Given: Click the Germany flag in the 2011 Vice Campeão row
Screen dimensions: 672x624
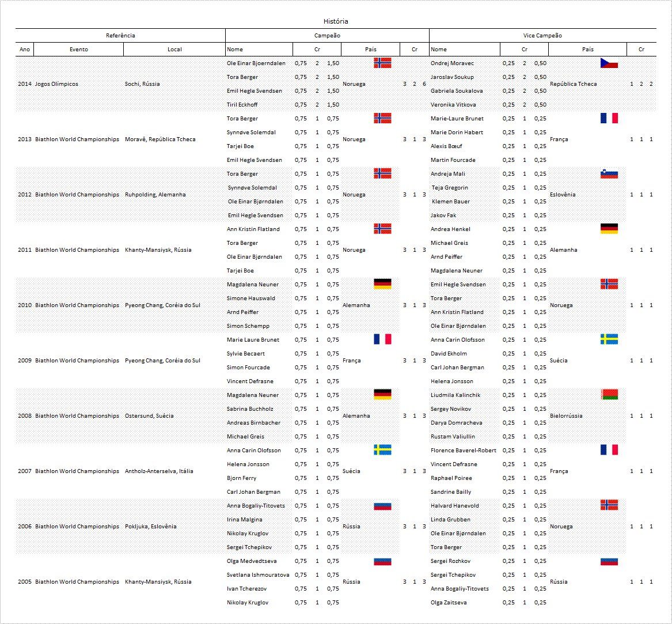Looking at the screenshot, I should coord(609,229).
